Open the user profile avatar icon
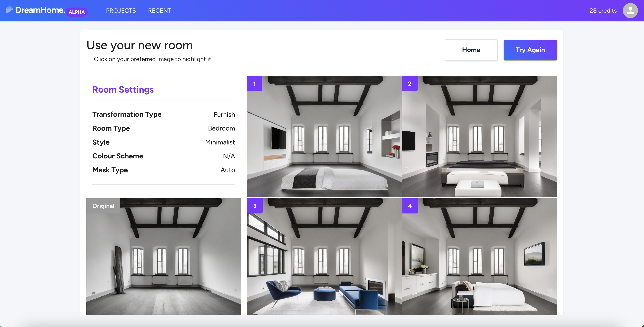644x327 pixels. (630, 11)
